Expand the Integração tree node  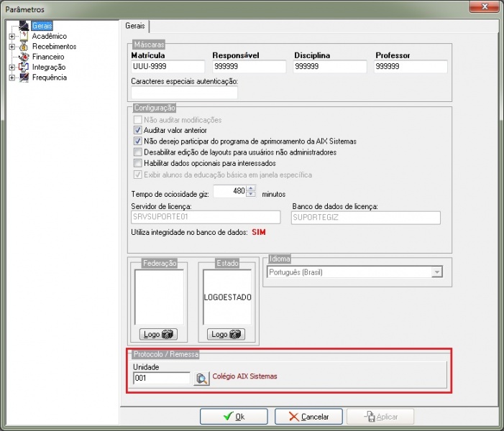coord(12,67)
